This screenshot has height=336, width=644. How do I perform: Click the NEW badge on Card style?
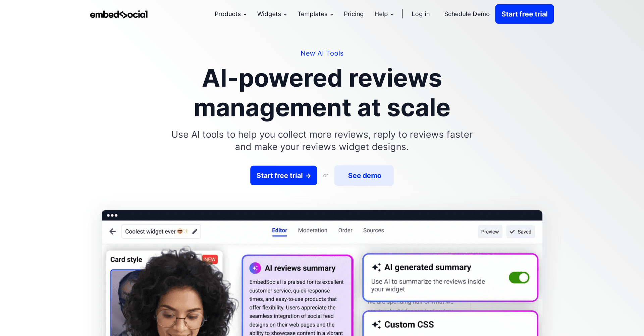click(x=210, y=259)
